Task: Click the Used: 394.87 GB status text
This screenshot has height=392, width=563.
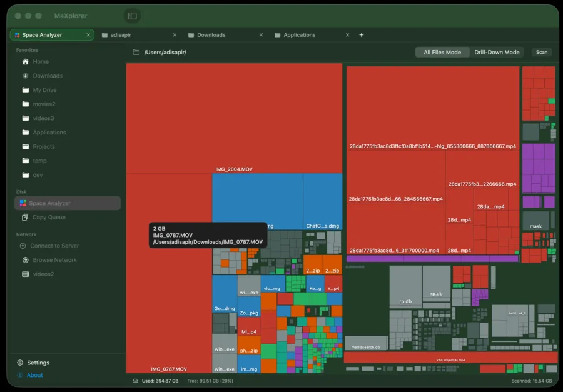Action: [x=160, y=381]
